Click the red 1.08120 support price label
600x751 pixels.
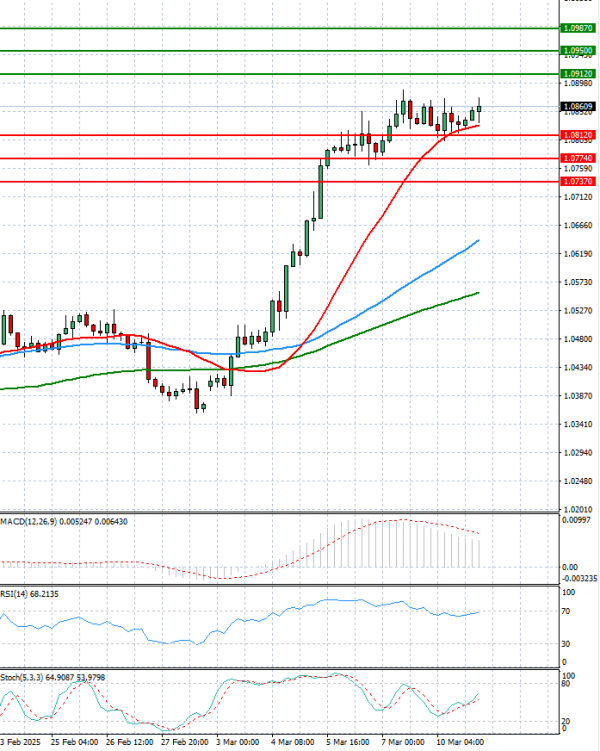coord(578,135)
